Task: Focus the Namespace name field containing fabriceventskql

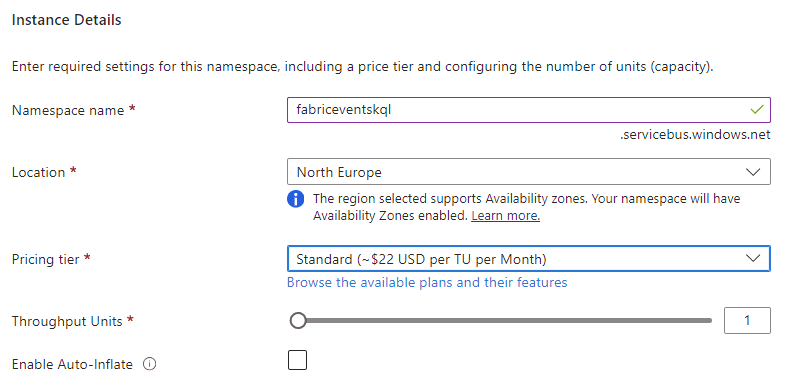Action: tap(529, 110)
